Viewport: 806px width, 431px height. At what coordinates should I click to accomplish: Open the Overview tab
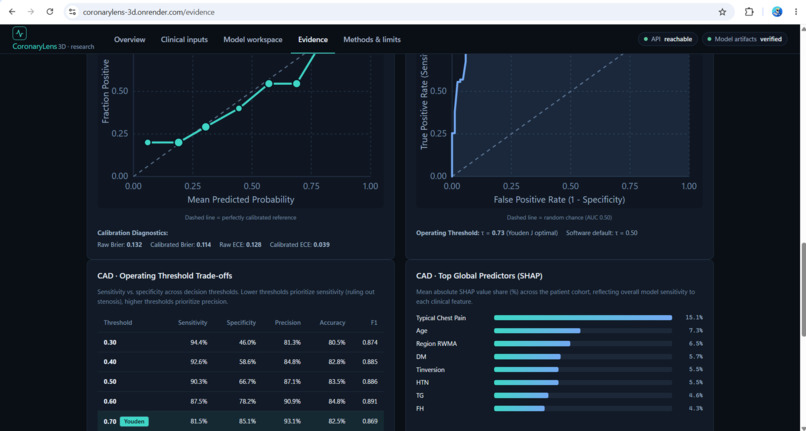pos(130,40)
